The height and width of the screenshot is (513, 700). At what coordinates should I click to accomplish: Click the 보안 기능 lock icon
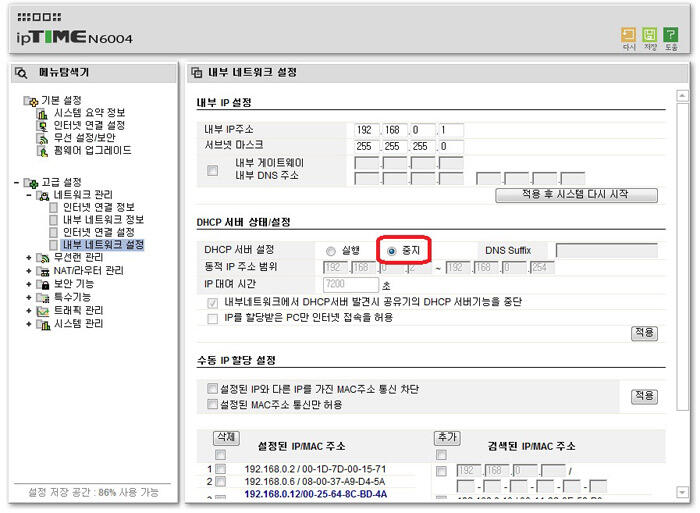pyautogui.click(x=43, y=284)
